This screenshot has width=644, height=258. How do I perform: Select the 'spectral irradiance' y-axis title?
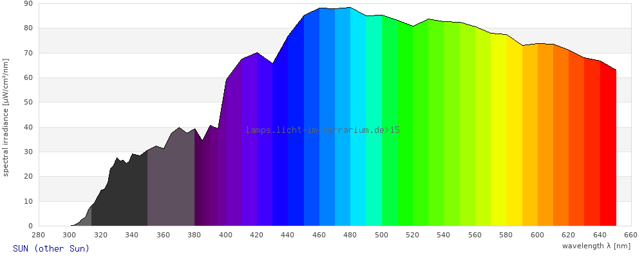tap(5, 117)
